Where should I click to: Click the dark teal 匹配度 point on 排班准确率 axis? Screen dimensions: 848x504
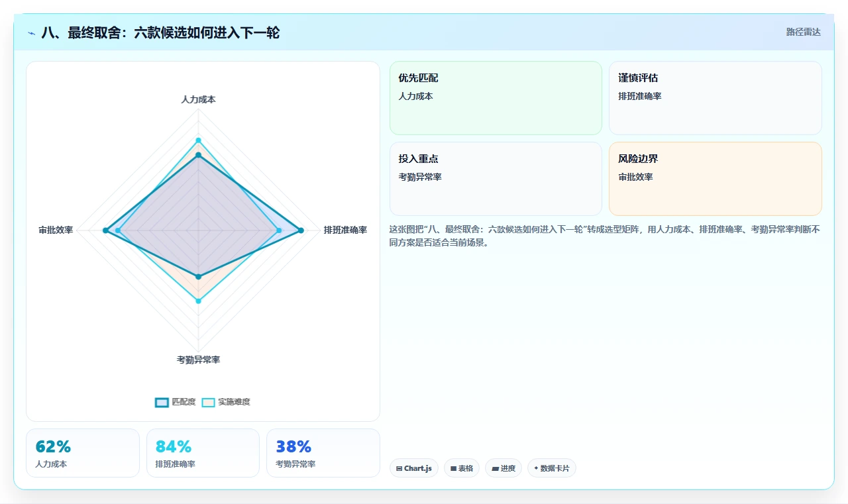(301, 230)
